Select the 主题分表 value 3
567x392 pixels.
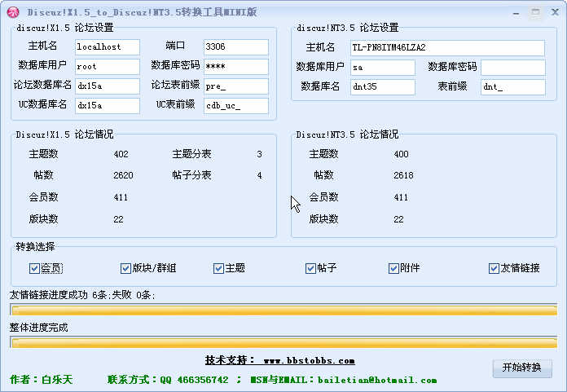[259, 154]
